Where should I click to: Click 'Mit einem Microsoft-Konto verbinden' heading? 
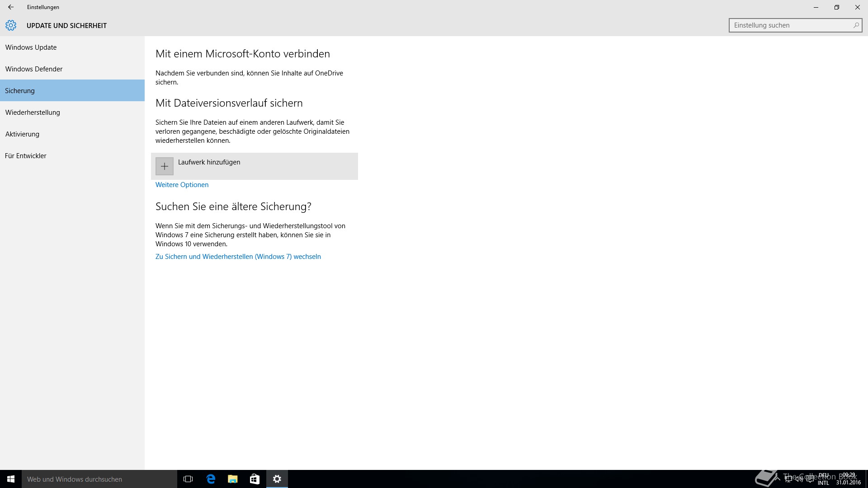pyautogui.click(x=243, y=54)
